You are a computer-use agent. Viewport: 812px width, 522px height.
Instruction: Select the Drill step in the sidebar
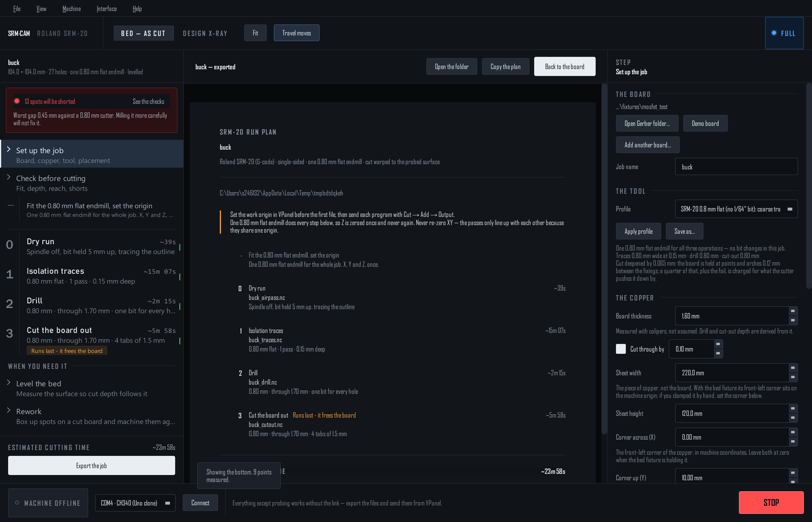(92, 305)
